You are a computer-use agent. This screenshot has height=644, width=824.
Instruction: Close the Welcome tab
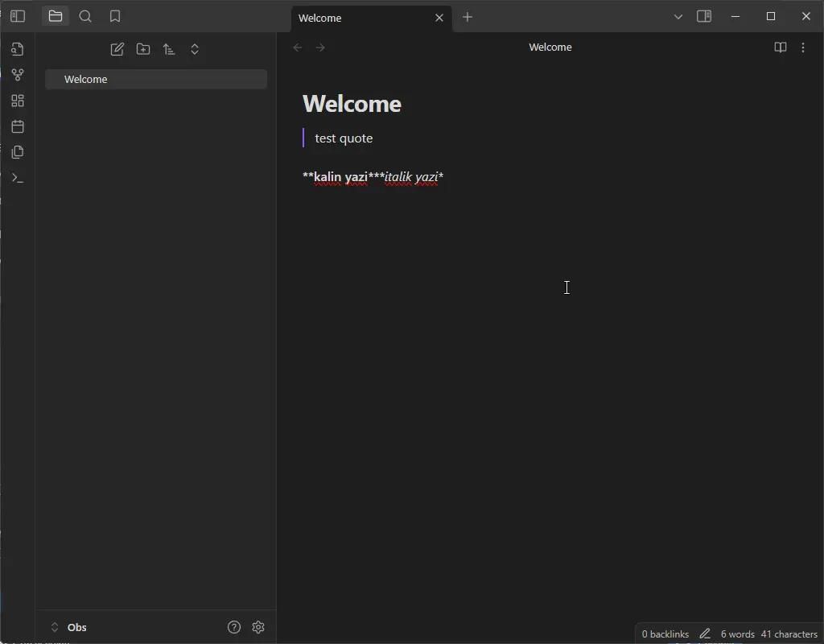439,18
